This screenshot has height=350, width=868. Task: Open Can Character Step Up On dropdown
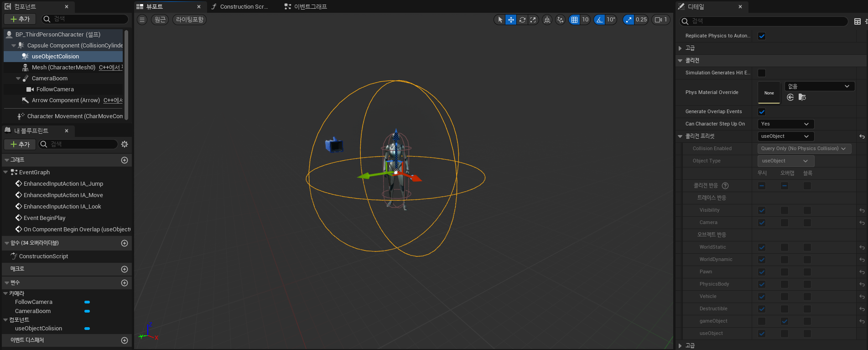(786, 124)
